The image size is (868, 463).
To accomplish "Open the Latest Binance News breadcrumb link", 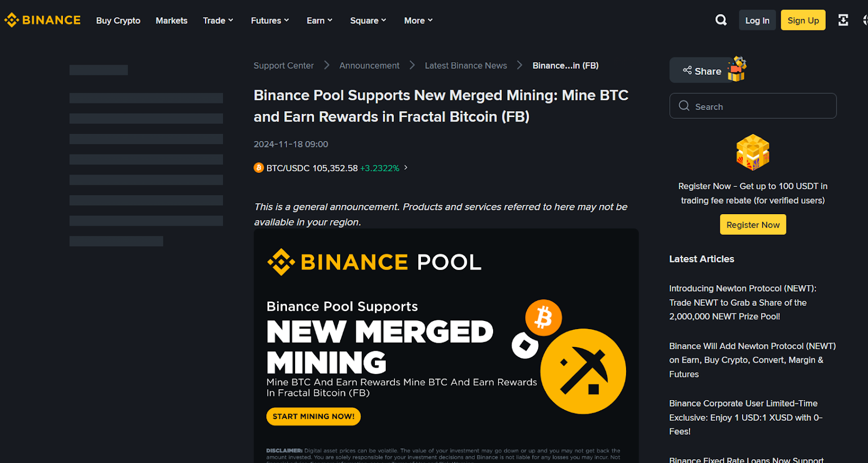I will 465,66.
